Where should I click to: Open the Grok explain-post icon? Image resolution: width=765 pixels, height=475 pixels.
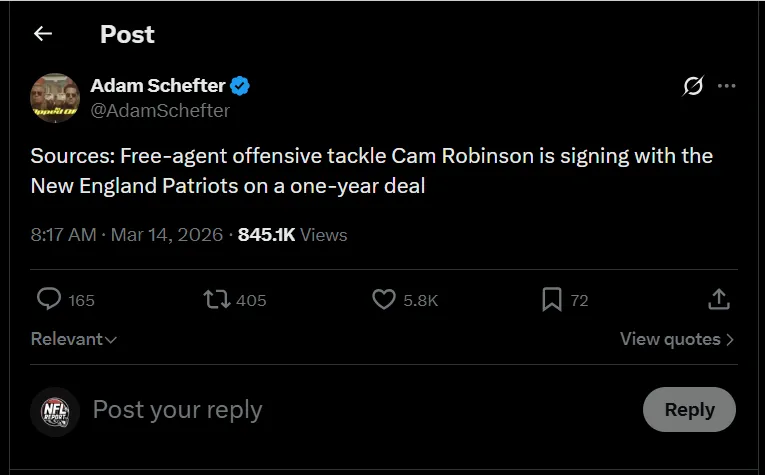point(692,86)
